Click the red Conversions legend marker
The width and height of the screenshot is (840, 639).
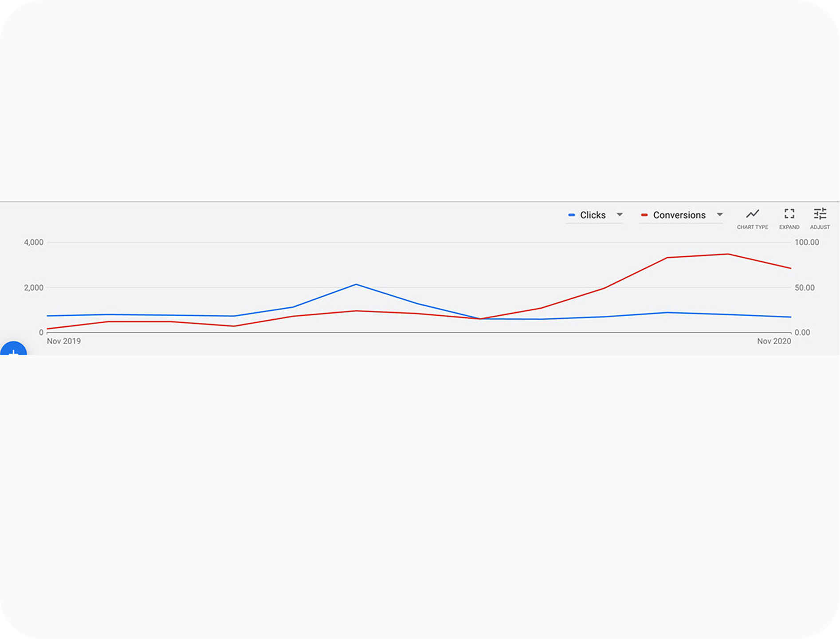(x=644, y=215)
